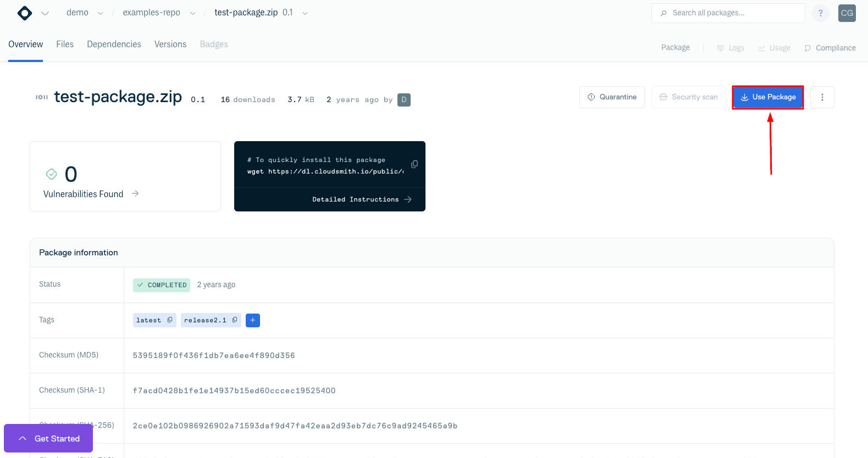The width and height of the screenshot is (868, 458).
Task: Copy the 'latest' tag
Action: point(170,320)
